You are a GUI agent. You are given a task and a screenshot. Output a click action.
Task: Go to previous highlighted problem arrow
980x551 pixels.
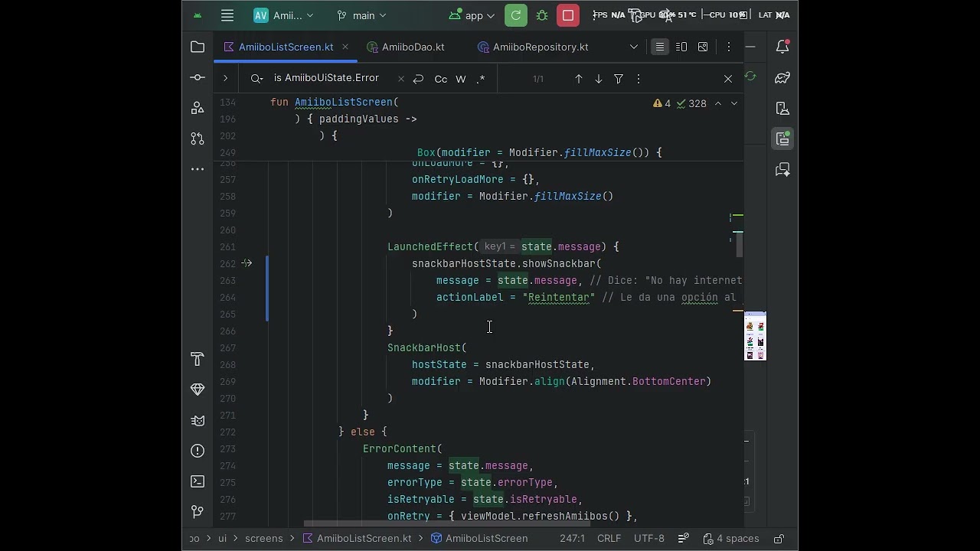click(x=718, y=103)
